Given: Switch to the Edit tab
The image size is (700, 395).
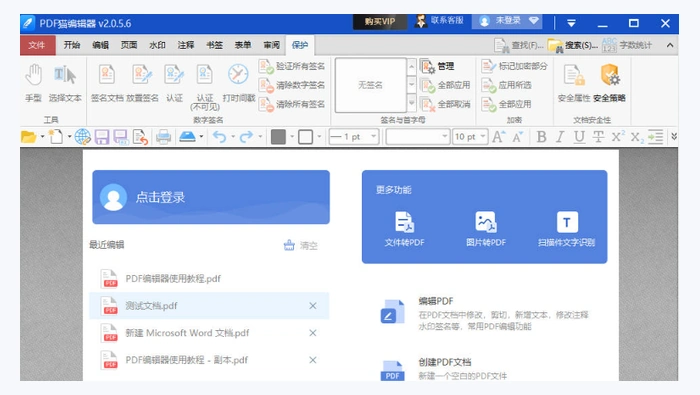Looking at the screenshot, I should click(100, 45).
